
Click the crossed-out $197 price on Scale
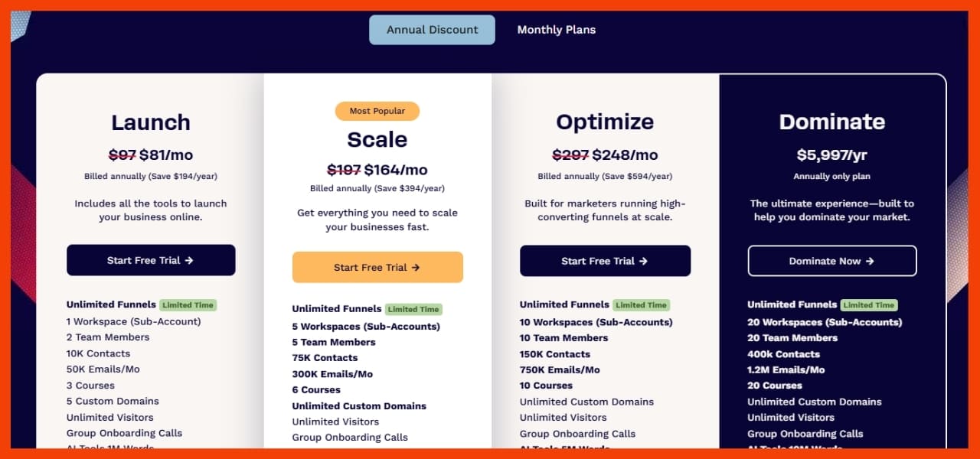(344, 170)
